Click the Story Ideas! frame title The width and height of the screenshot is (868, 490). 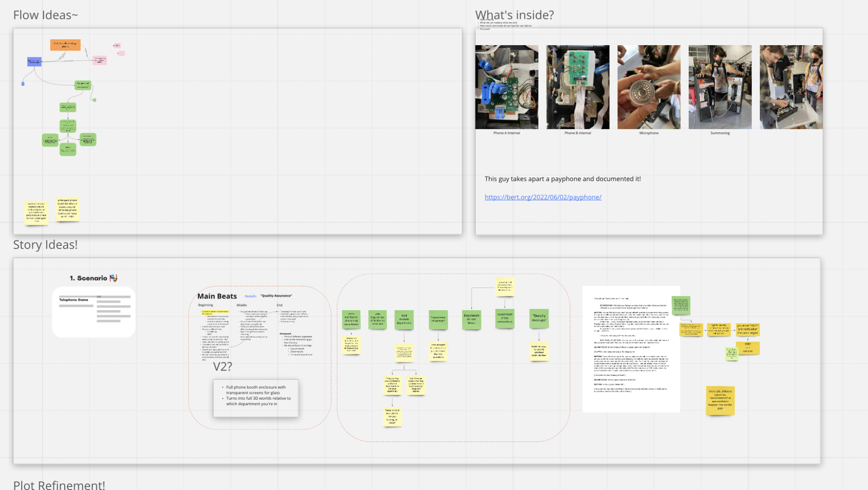(x=45, y=245)
